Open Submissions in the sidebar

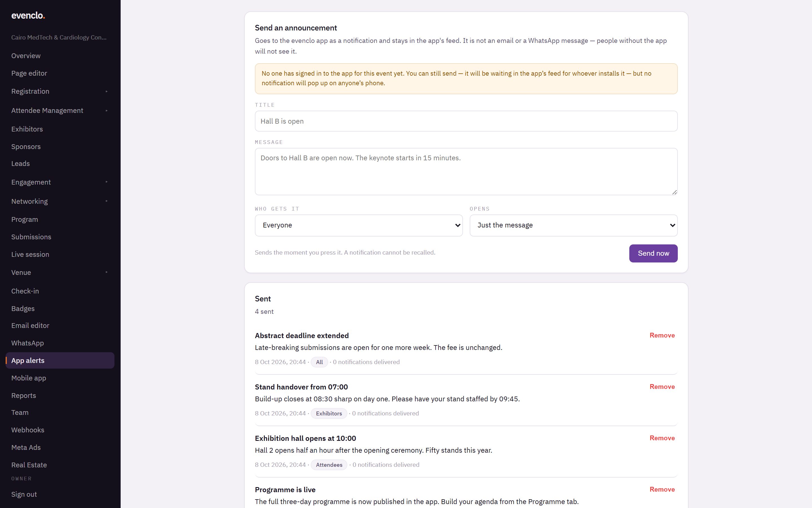[x=60, y=237]
